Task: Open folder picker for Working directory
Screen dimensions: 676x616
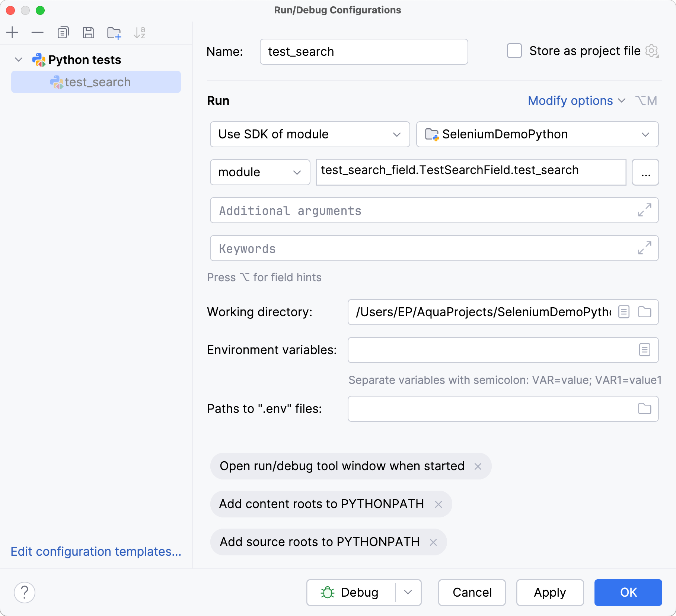Action: (x=645, y=312)
